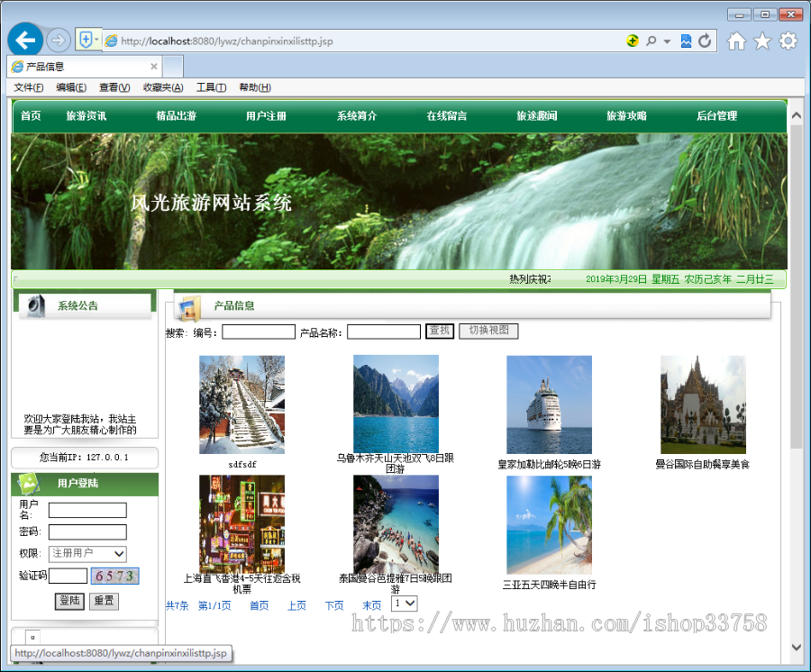
Task: Open the browser settings gear icon
Action: pos(788,40)
